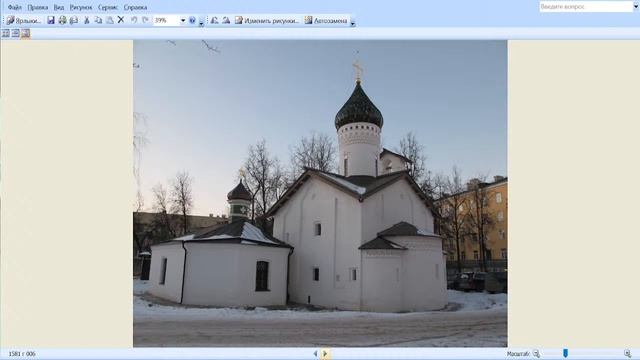The image size is (640, 360).
Task: Rotate the picture left
Action: (214, 20)
